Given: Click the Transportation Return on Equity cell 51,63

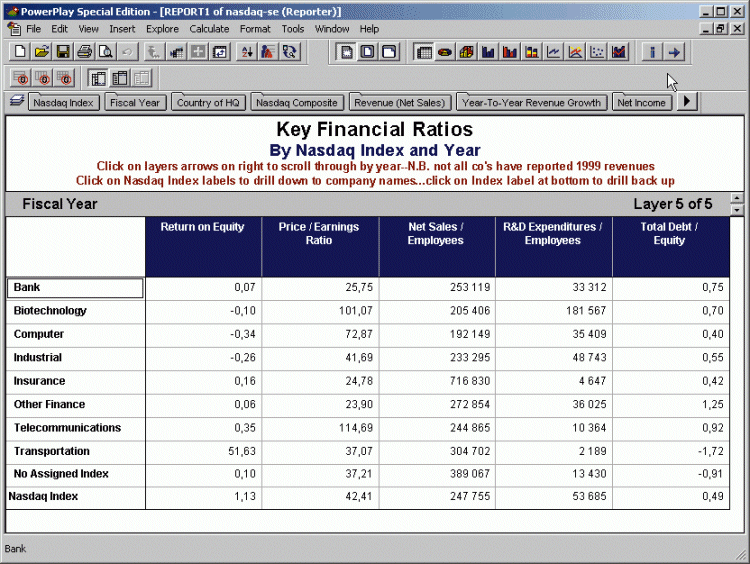Looking at the screenshot, I should 203,451.
